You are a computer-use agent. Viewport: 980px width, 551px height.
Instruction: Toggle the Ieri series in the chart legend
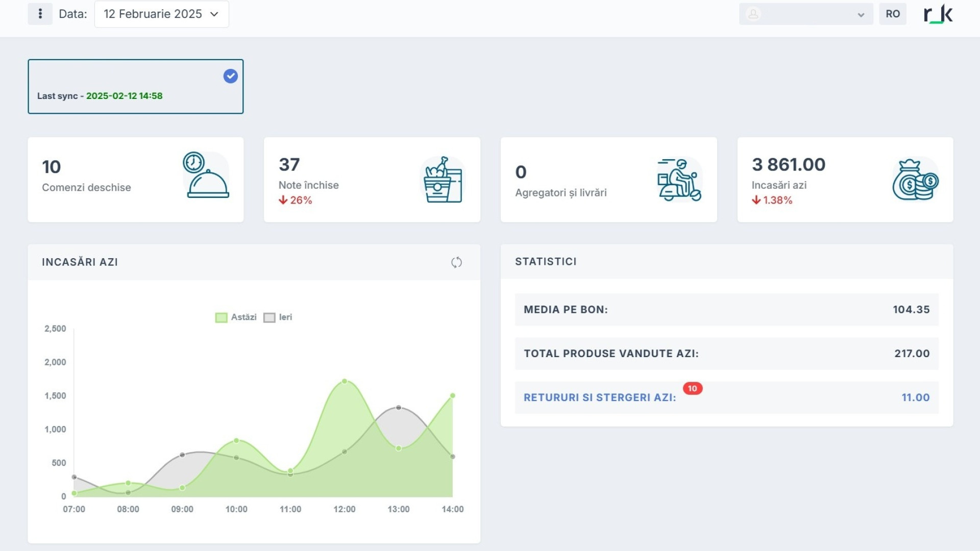tap(279, 317)
